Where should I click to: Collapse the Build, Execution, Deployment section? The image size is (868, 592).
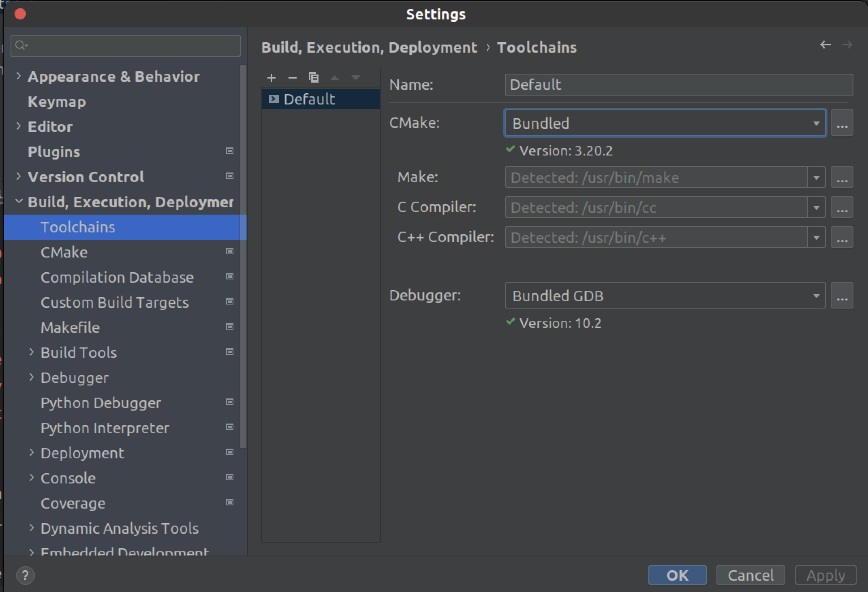coord(19,202)
